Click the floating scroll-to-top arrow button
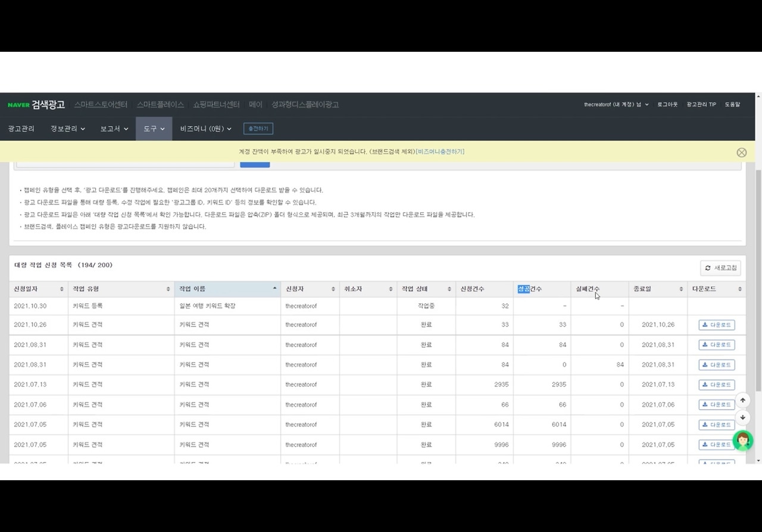Screen dimensions: 762x532 (x=742, y=400)
